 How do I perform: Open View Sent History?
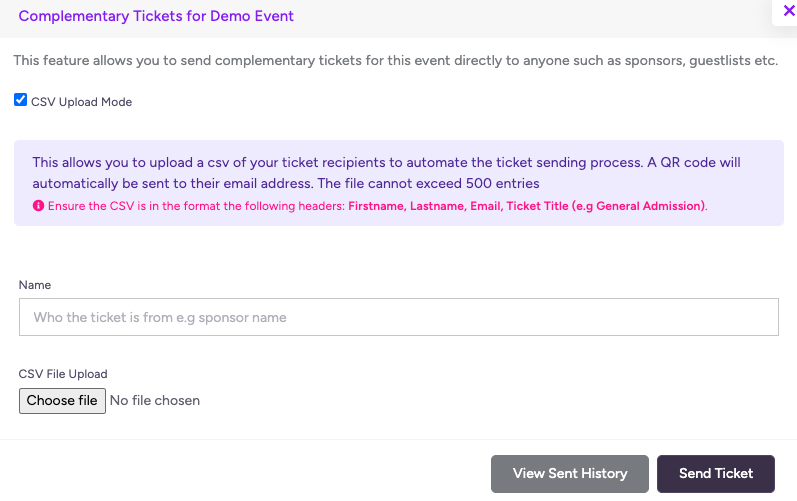tap(569, 474)
